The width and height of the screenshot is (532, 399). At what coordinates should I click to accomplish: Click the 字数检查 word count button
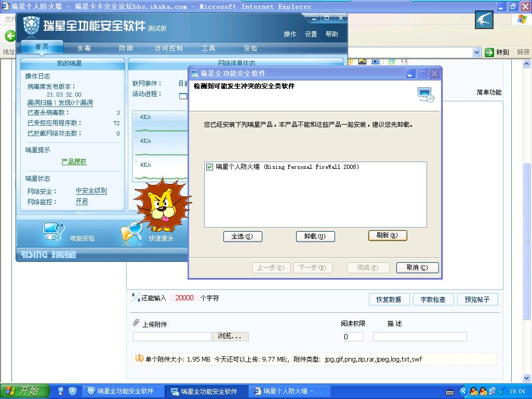tap(433, 299)
